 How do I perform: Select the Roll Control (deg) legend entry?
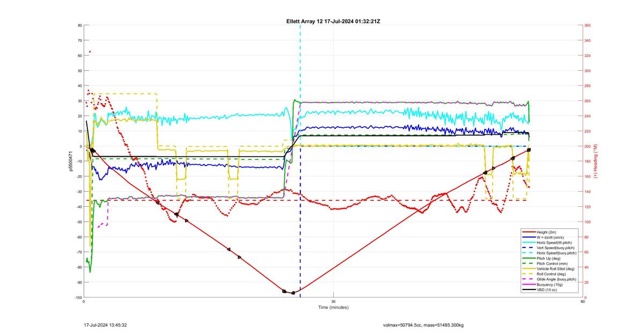click(550, 273)
